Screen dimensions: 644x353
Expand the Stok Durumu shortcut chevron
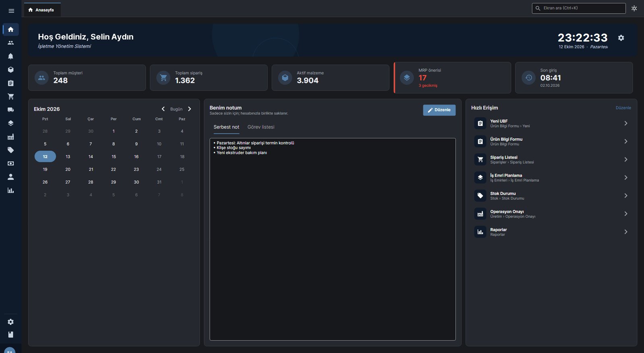pos(626,196)
